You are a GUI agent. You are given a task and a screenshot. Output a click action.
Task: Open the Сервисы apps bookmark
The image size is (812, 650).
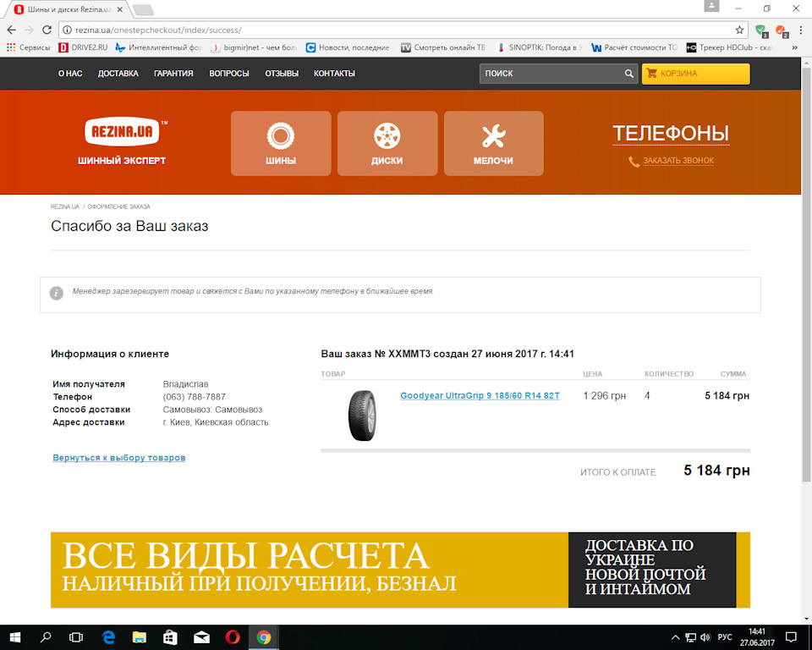[29, 47]
